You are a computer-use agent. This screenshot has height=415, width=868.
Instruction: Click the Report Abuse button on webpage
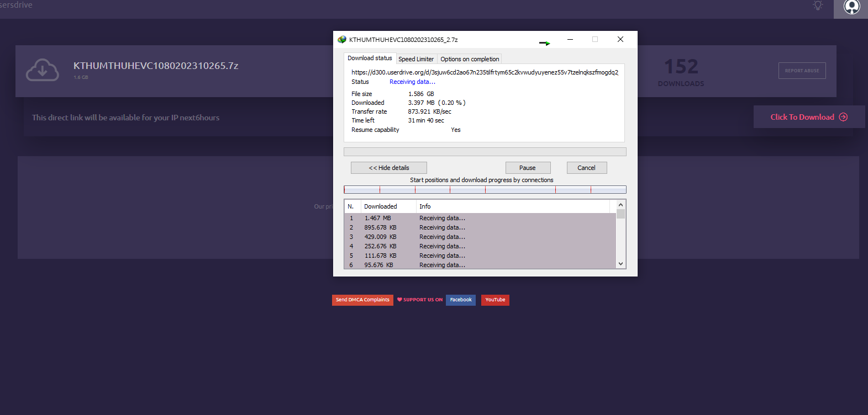click(x=802, y=71)
